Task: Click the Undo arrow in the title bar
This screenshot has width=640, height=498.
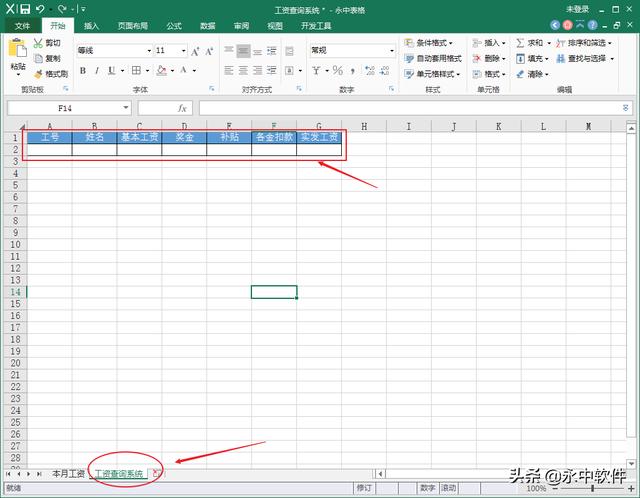Action: point(40,9)
